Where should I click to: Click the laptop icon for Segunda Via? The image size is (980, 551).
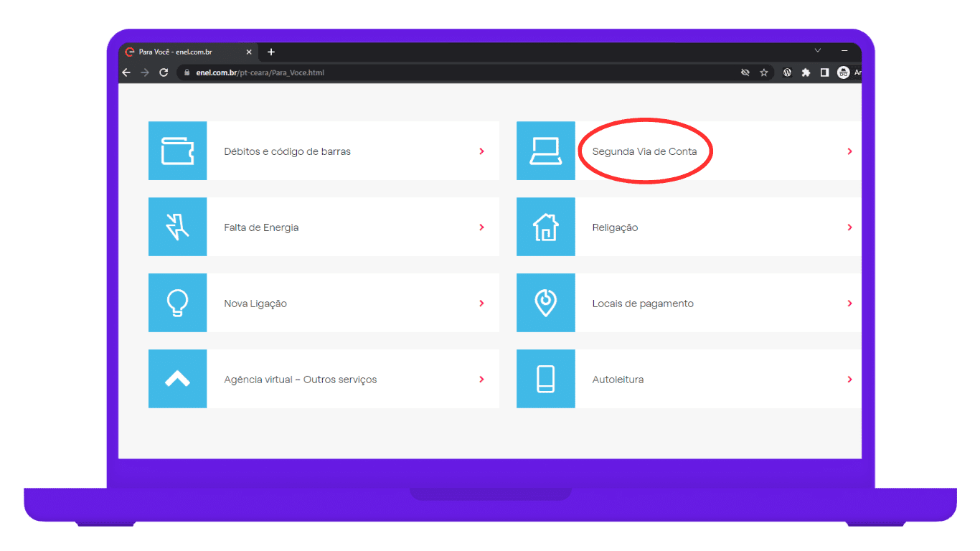click(545, 151)
